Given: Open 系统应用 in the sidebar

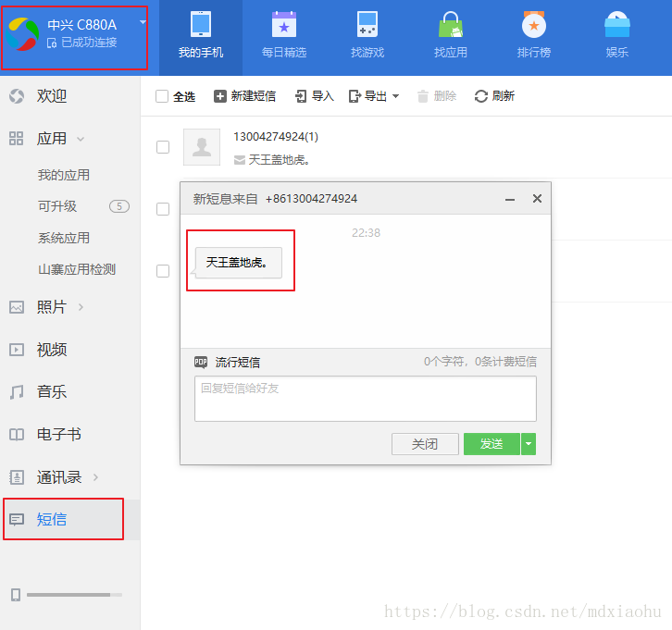Looking at the screenshot, I should [x=64, y=238].
